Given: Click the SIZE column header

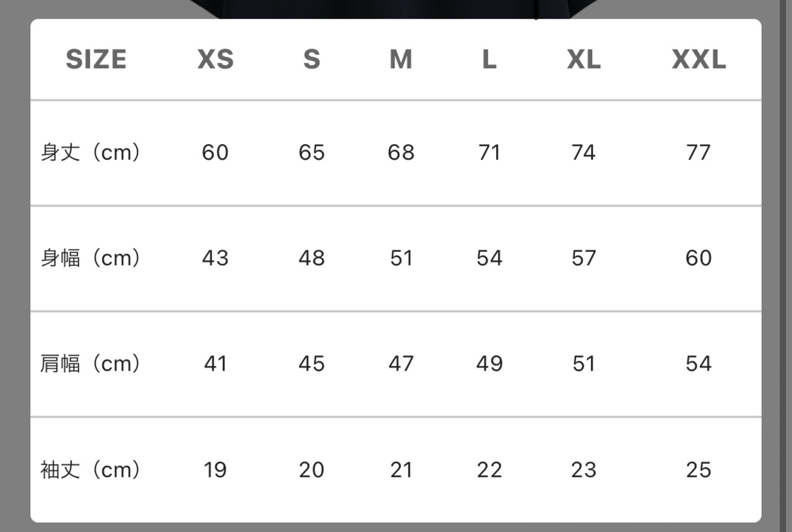Looking at the screenshot, I should 96,59.
